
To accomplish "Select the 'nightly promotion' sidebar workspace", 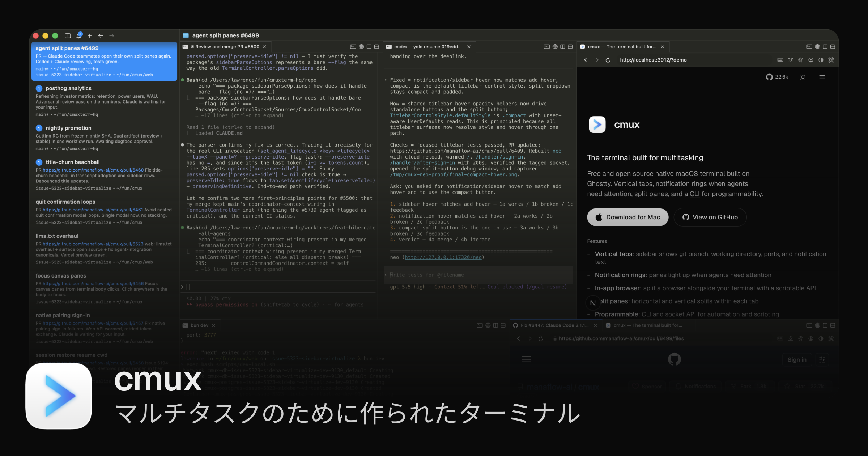I will 104,138.
